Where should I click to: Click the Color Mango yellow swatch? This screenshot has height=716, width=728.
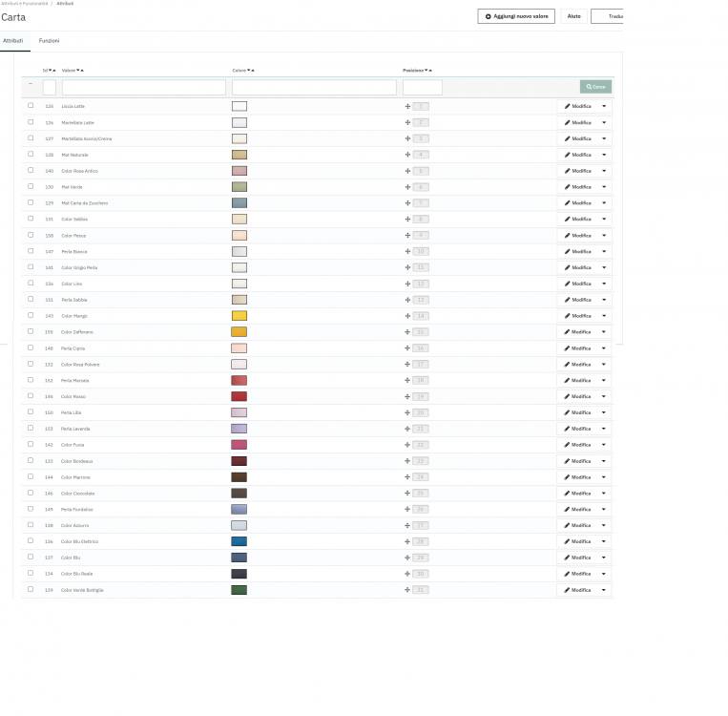point(239,316)
